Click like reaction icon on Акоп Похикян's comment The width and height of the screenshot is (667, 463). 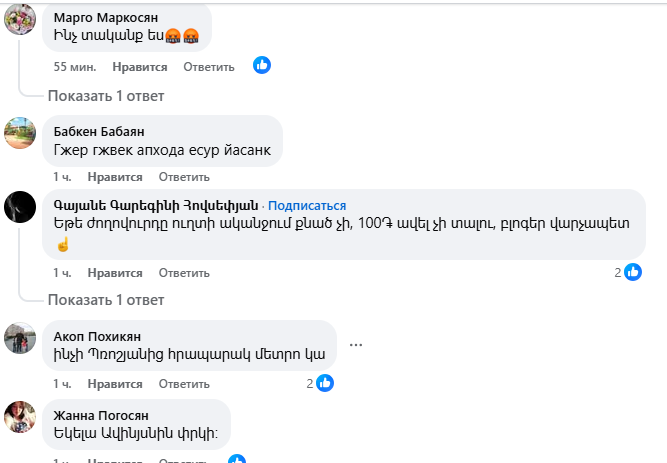(325, 382)
